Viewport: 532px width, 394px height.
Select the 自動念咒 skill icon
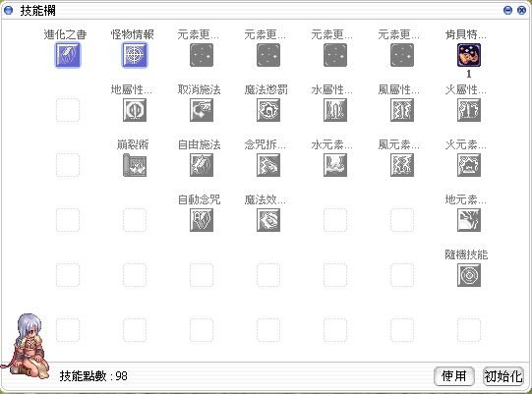pos(202,220)
